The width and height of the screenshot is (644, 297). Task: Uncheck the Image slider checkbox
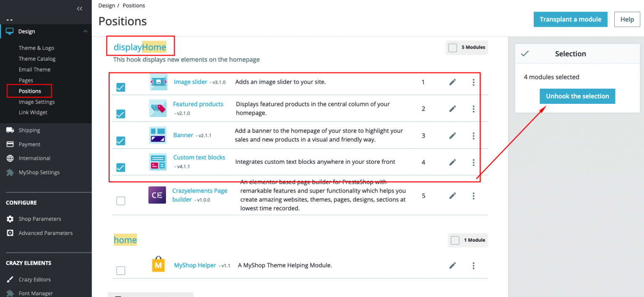click(x=121, y=87)
